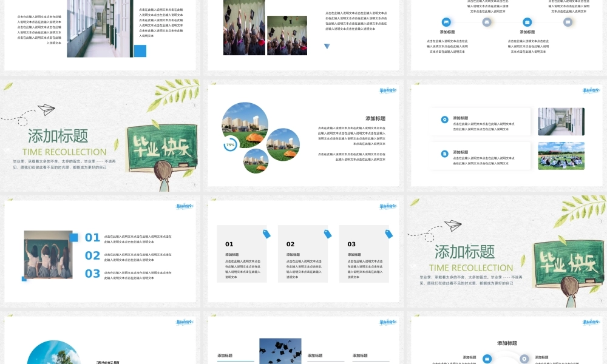Click the blue briefcase icon on the timeline slide
The height and width of the screenshot is (364, 607).
click(x=527, y=22)
